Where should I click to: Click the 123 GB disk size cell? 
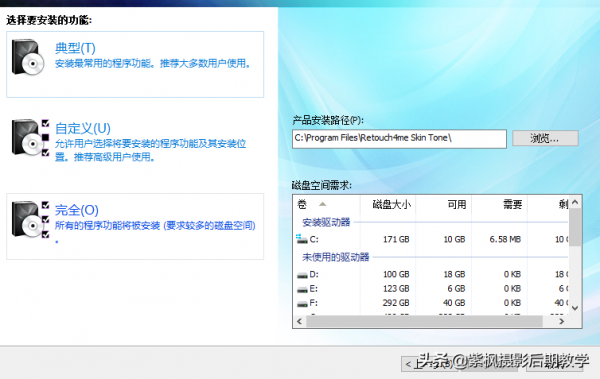pyautogui.click(x=396, y=289)
